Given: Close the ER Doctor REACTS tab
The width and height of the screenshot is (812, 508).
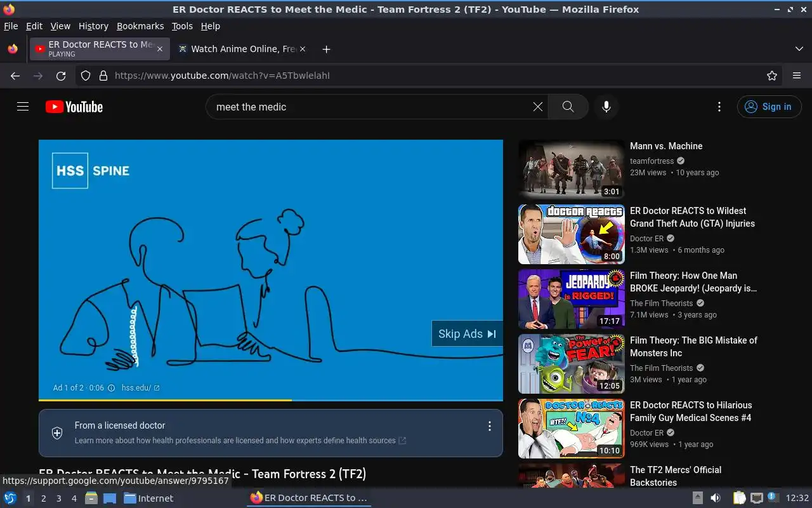Looking at the screenshot, I should click(x=160, y=49).
